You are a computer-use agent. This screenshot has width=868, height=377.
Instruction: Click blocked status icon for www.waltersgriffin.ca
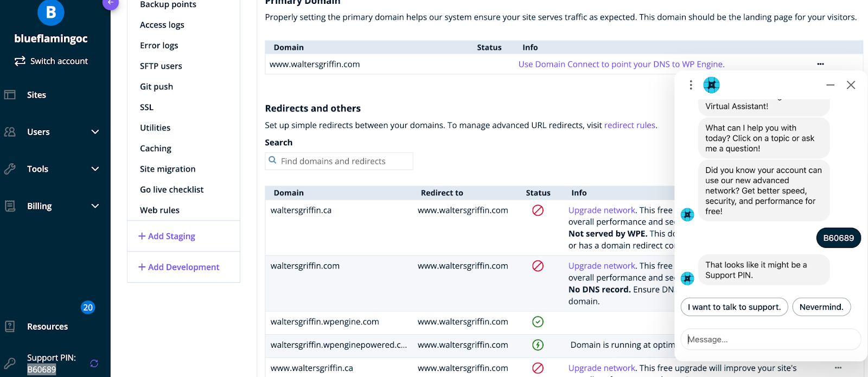tap(538, 368)
